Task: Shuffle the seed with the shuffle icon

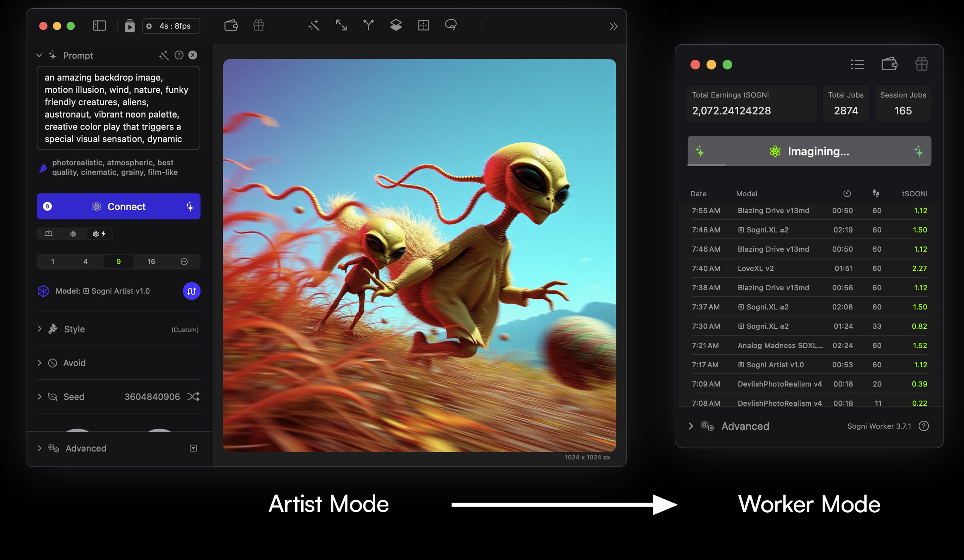Action: point(194,397)
